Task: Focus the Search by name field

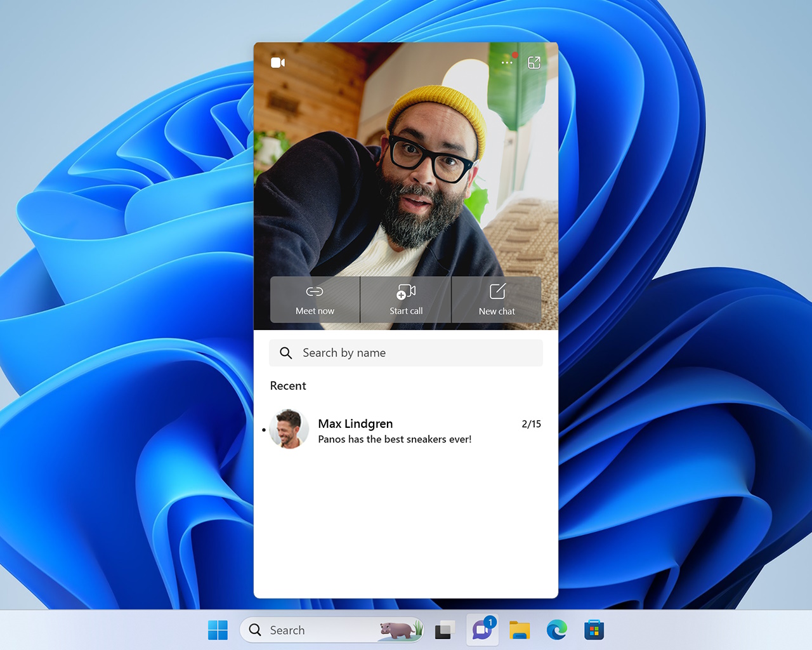Action: [x=406, y=353]
